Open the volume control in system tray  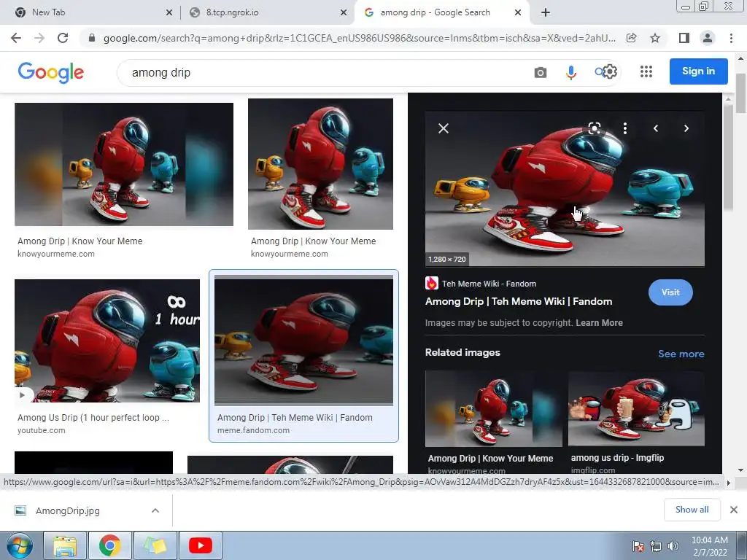coord(673,546)
